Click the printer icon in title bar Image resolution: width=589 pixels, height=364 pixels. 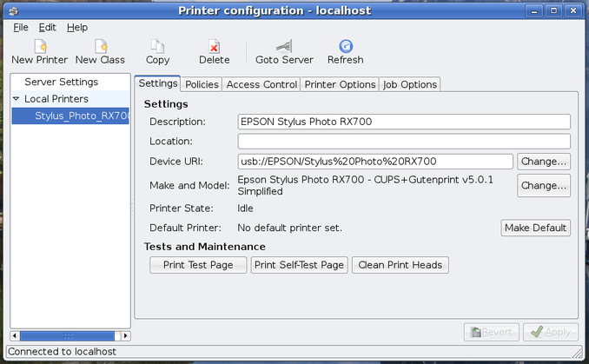14,11
